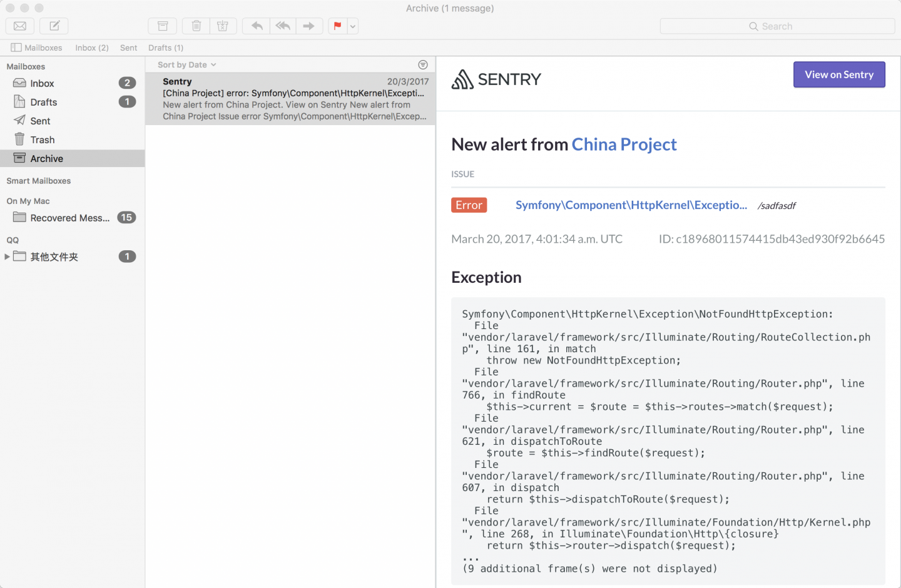Click the On My Mac section header
Image resolution: width=901 pixels, height=588 pixels.
coord(28,201)
